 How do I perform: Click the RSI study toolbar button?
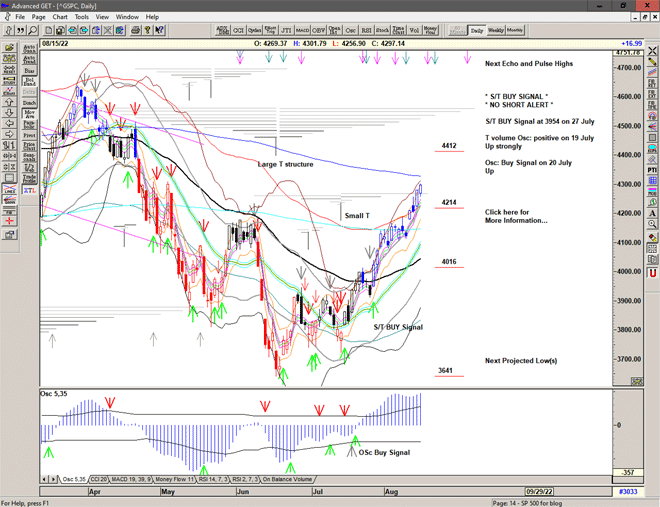pos(366,29)
